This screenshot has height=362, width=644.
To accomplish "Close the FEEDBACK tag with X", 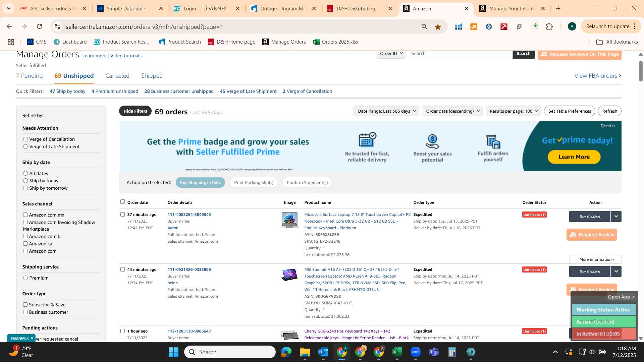I will 32,338.
